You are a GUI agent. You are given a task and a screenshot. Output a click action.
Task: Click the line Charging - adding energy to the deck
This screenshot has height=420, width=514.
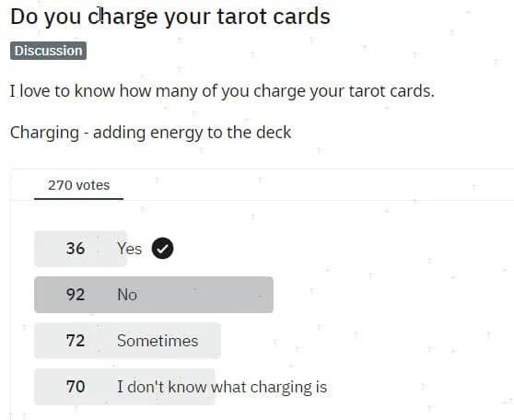(x=150, y=134)
